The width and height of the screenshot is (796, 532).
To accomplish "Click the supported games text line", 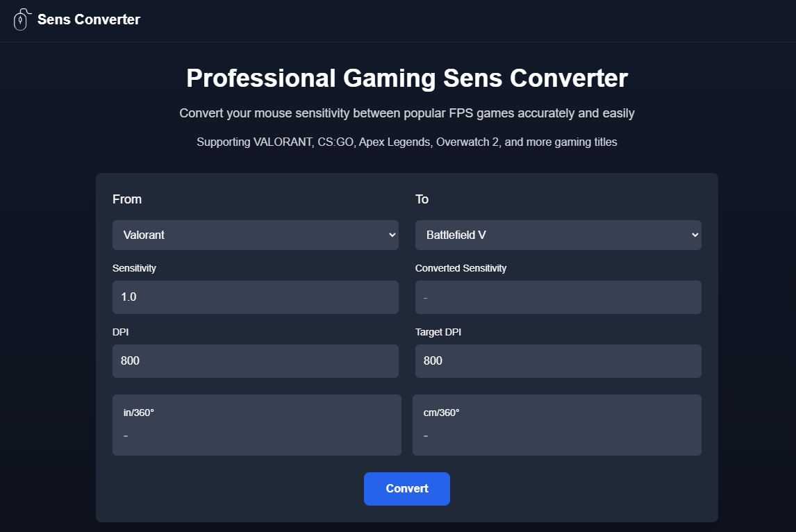I will click(x=407, y=142).
